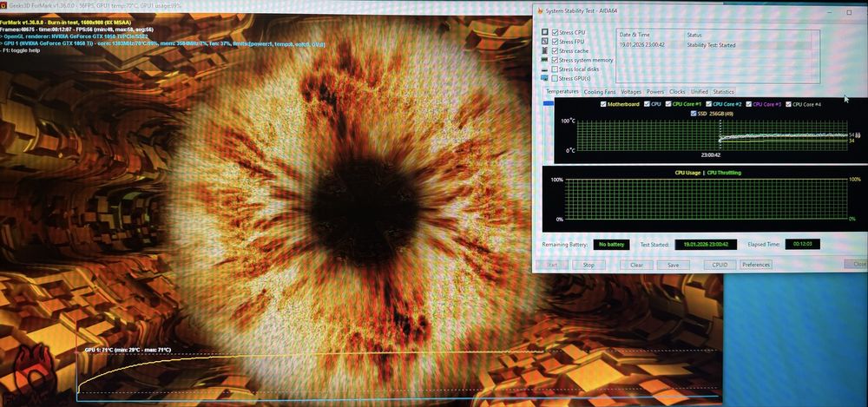This screenshot has width=868, height=407.
Task: Minimize the AIDA64 System Stability Test window
Action: (829, 11)
